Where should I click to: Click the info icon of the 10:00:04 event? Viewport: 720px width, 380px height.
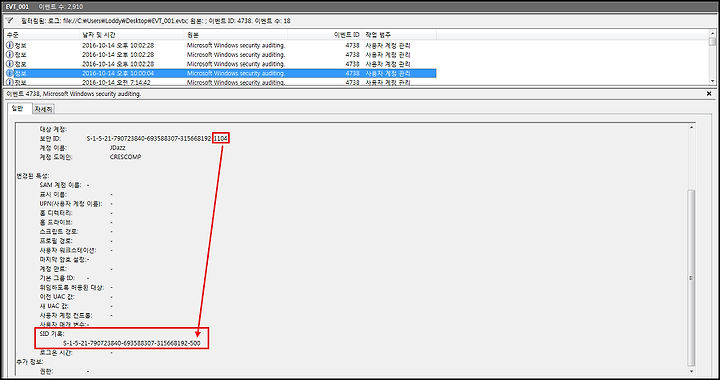(x=10, y=73)
